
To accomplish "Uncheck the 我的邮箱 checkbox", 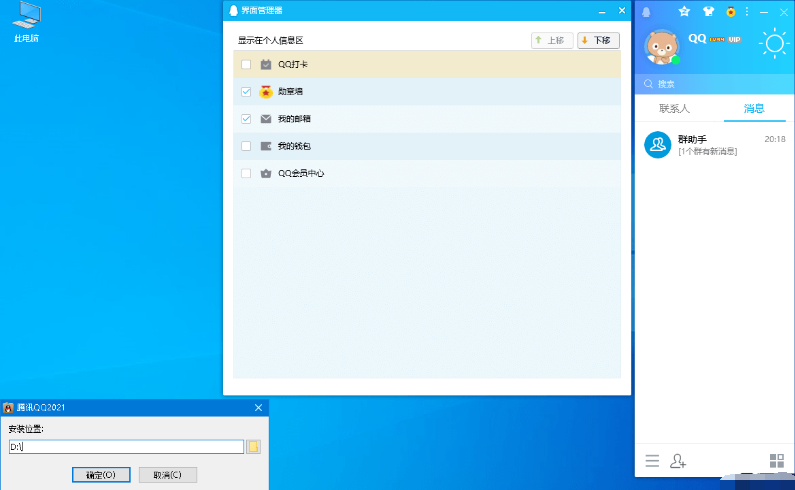I will tap(246, 119).
